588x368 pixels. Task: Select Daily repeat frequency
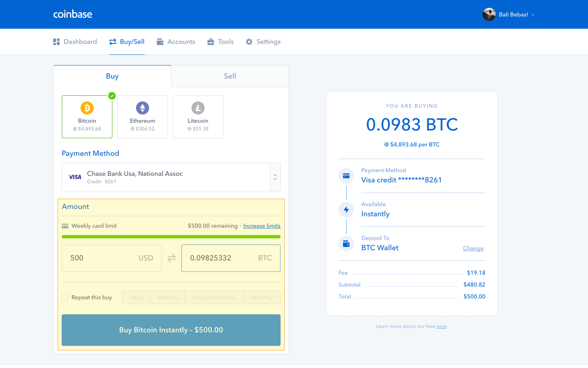[136, 297]
